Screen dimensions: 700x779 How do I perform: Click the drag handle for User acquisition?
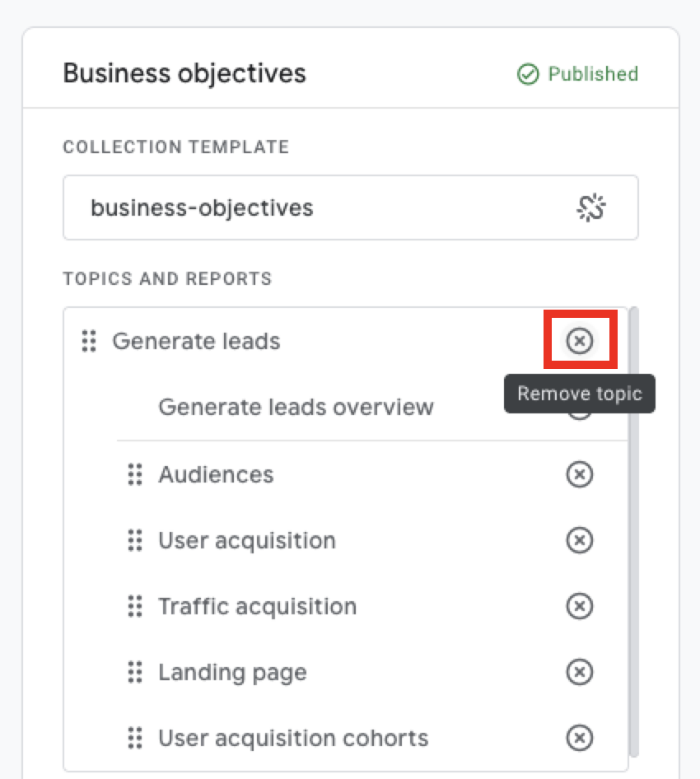135,540
